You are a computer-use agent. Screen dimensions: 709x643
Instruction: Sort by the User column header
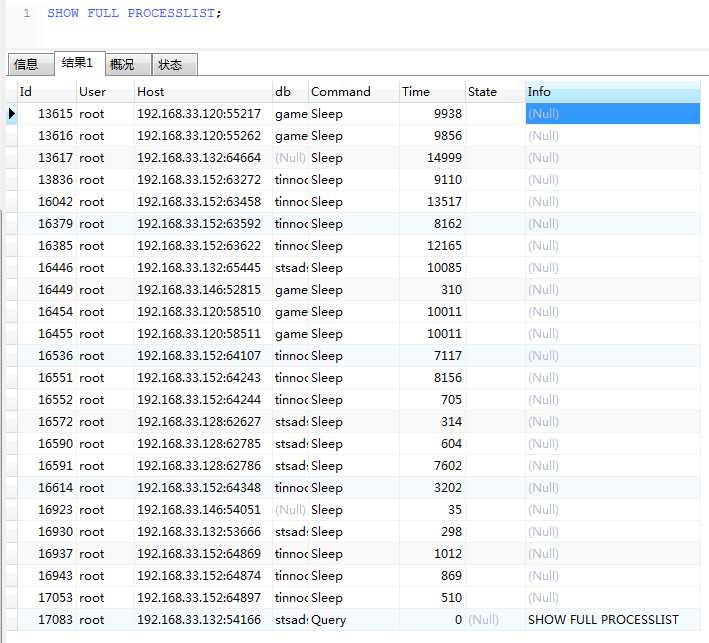pyautogui.click(x=105, y=92)
